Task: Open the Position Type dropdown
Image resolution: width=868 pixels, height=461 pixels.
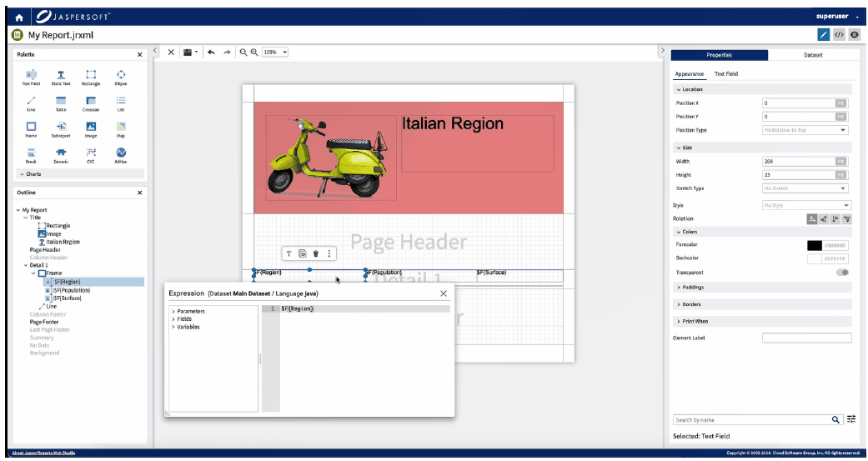Action: tap(805, 130)
